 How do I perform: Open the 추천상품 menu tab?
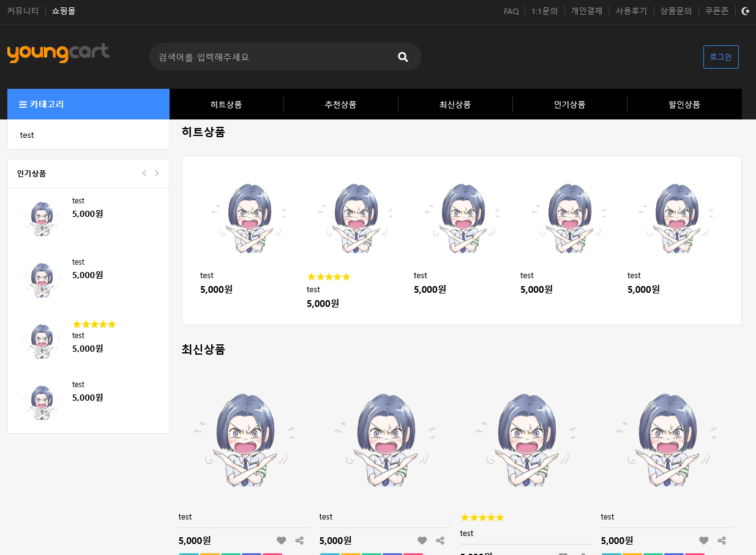coord(341,104)
